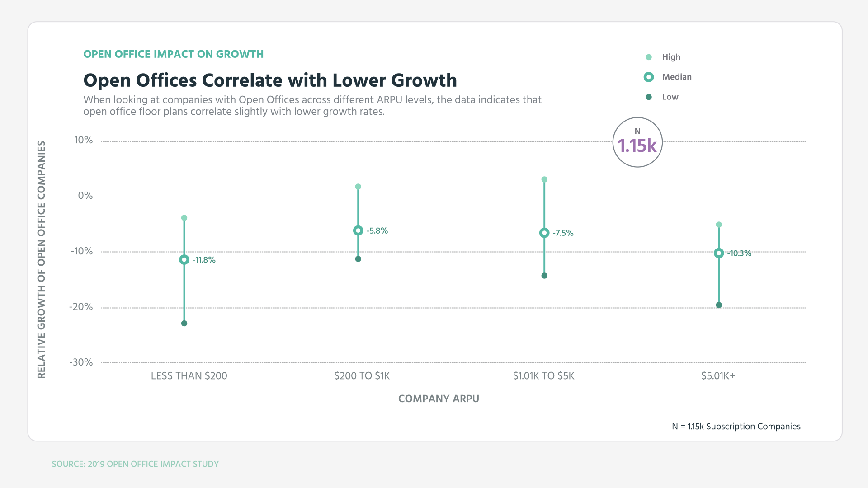Click the OPEN OFFICE IMPACT ON GROWTH header
868x488 pixels.
[x=173, y=54]
